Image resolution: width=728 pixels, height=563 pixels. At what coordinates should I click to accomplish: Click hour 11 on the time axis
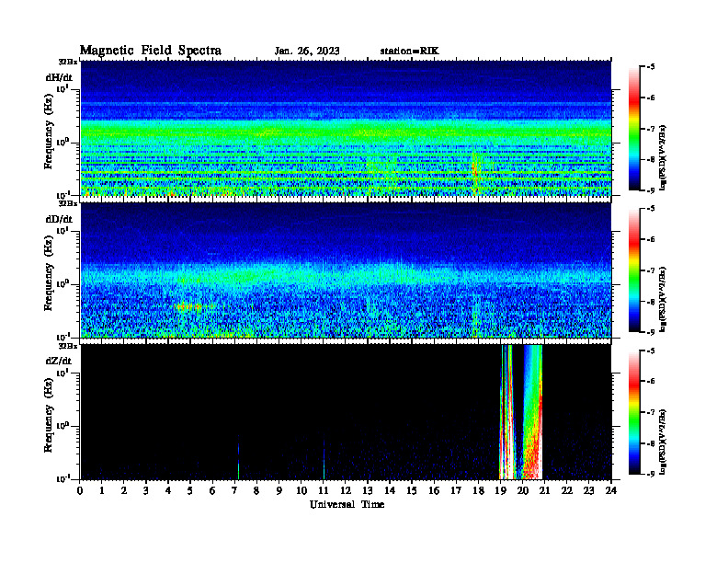point(324,490)
